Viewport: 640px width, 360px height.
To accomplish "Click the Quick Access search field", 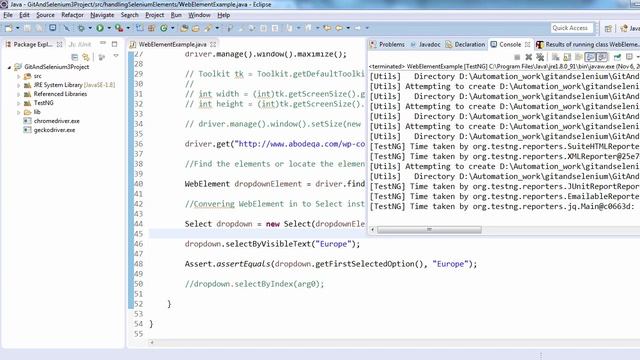I will pos(571,28).
